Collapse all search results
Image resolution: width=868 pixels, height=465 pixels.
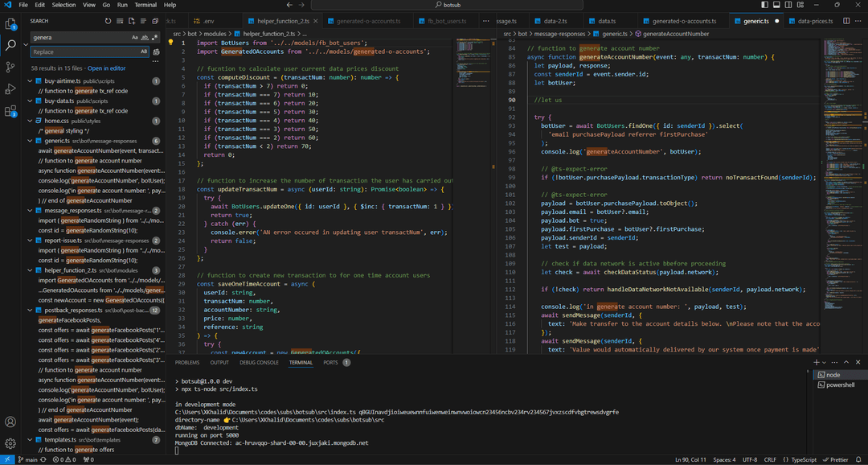tap(155, 21)
